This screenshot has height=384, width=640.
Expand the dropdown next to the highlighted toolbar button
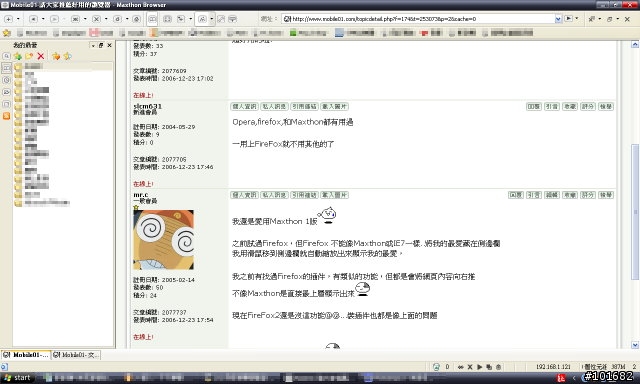211,19
